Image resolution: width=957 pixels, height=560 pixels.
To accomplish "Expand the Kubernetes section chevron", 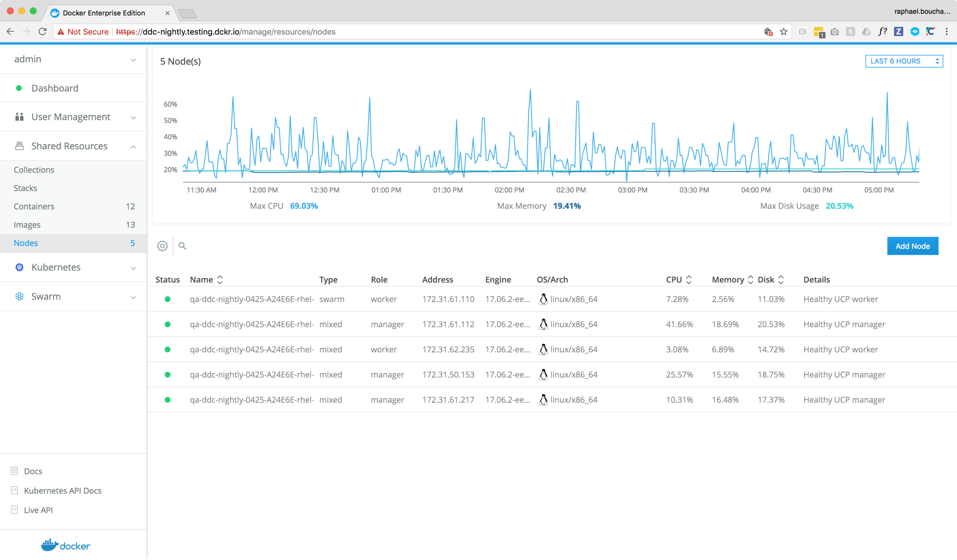I will pyautogui.click(x=133, y=268).
